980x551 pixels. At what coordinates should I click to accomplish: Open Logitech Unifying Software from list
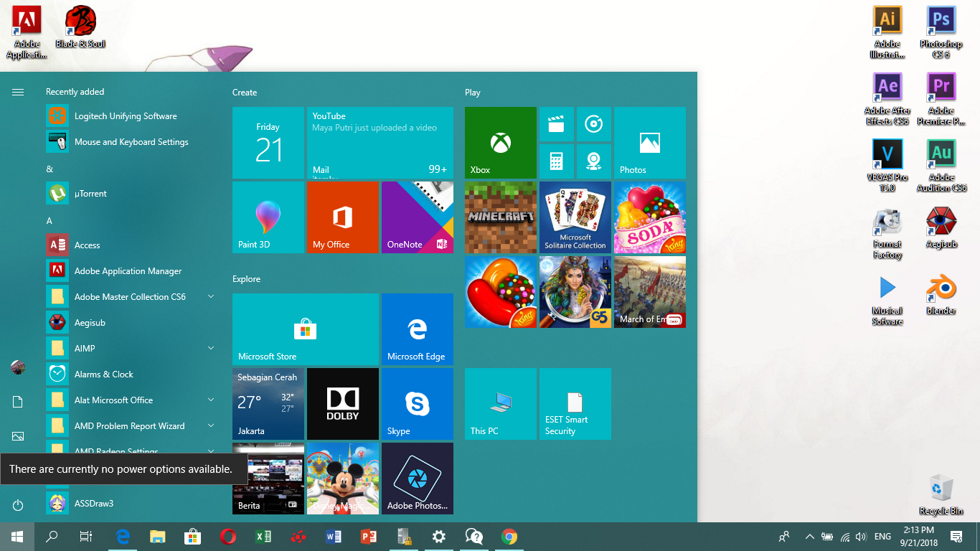[x=132, y=116]
